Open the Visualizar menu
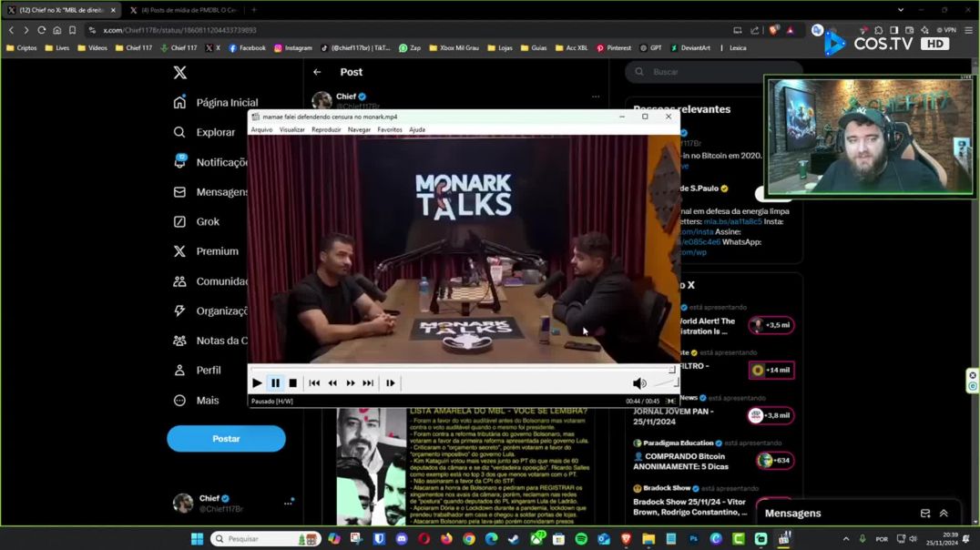Screen dimensions: 980x550 [291, 129]
